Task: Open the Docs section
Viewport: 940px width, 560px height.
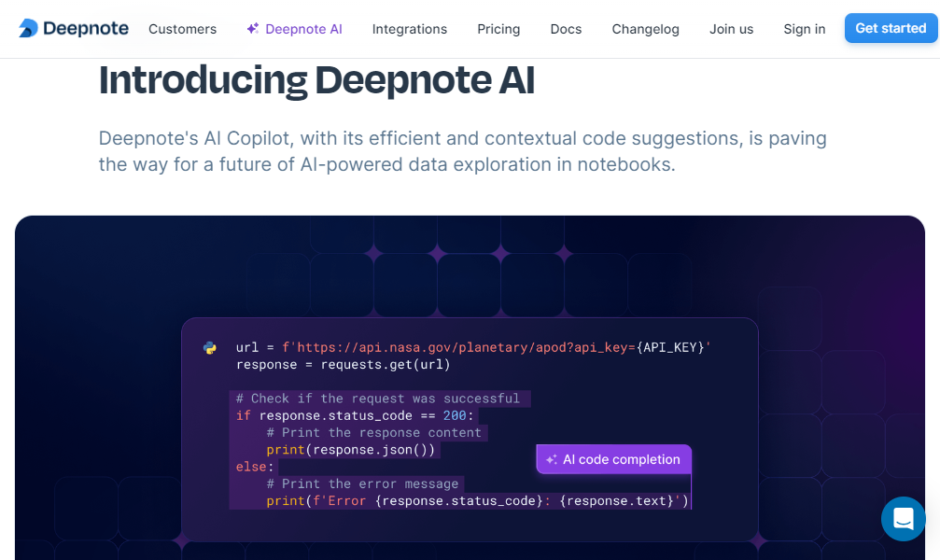Action: tap(565, 29)
